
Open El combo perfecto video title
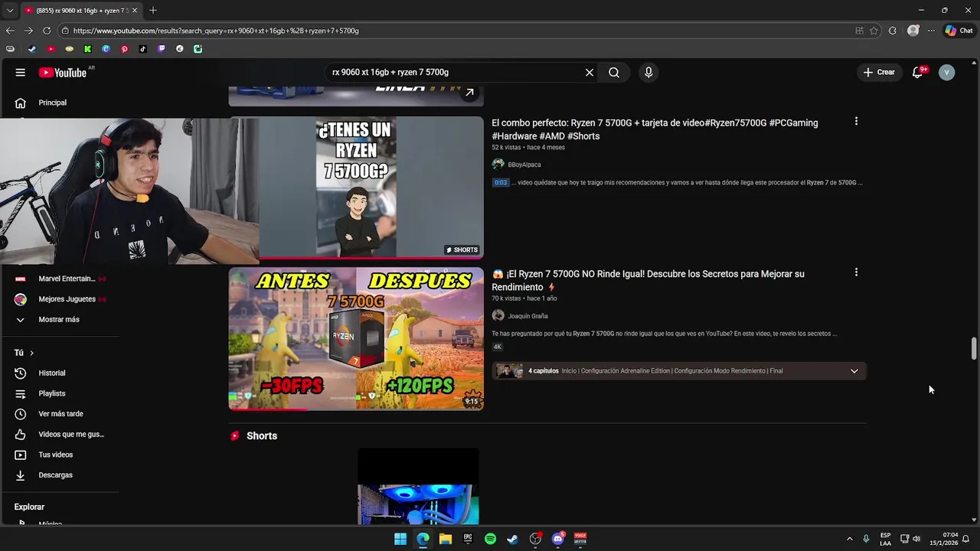[x=655, y=129]
